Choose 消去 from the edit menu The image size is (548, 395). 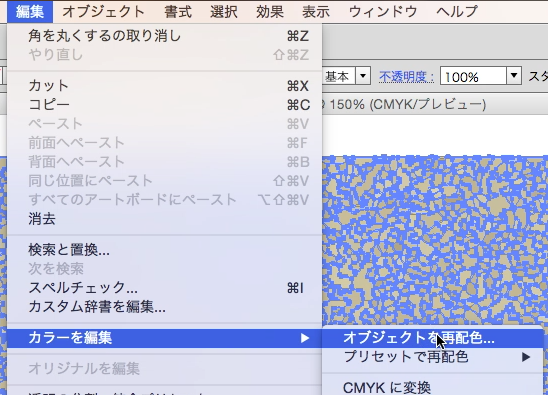pyautogui.click(x=164, y=219)
